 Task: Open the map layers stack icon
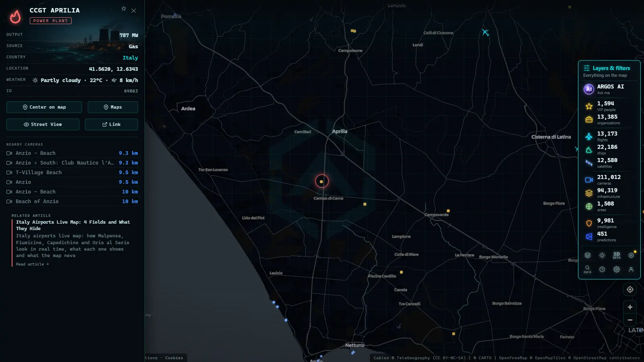[588, 255]
